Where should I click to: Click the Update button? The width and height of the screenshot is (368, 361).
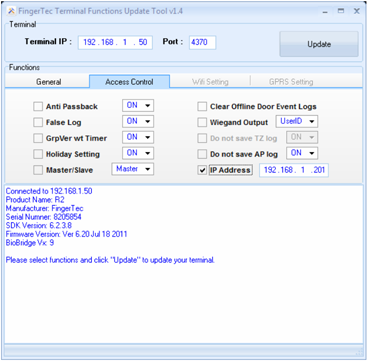point(319,44)
